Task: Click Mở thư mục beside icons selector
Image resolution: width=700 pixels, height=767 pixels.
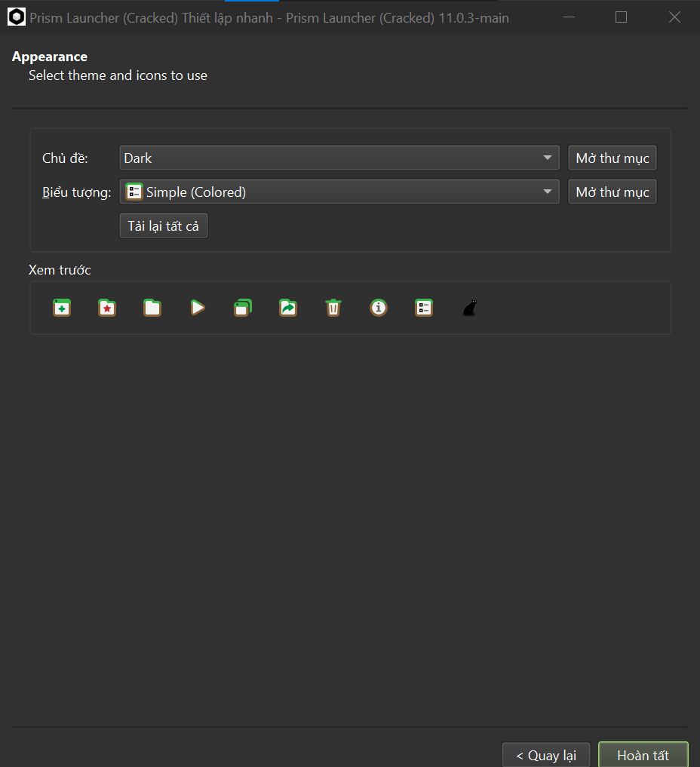Action: 612,192
